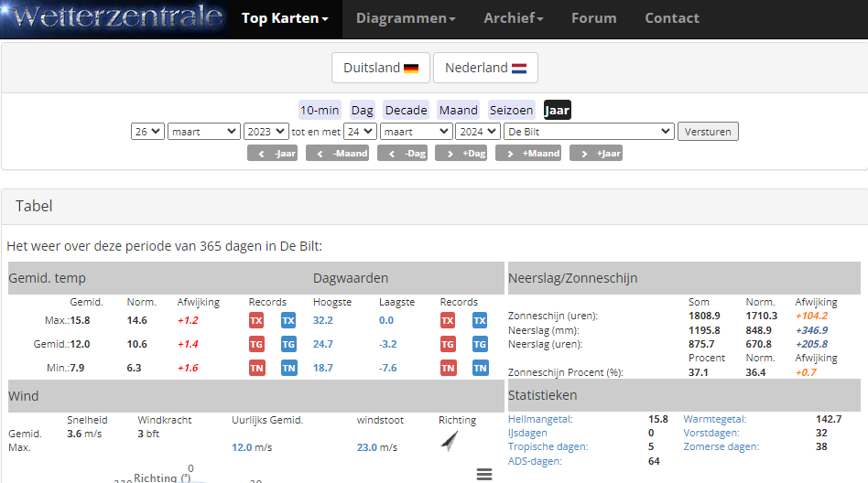Click the Warmtegetal statistic link
Viewport: 868px width, 483px height.
pos(715,419)
